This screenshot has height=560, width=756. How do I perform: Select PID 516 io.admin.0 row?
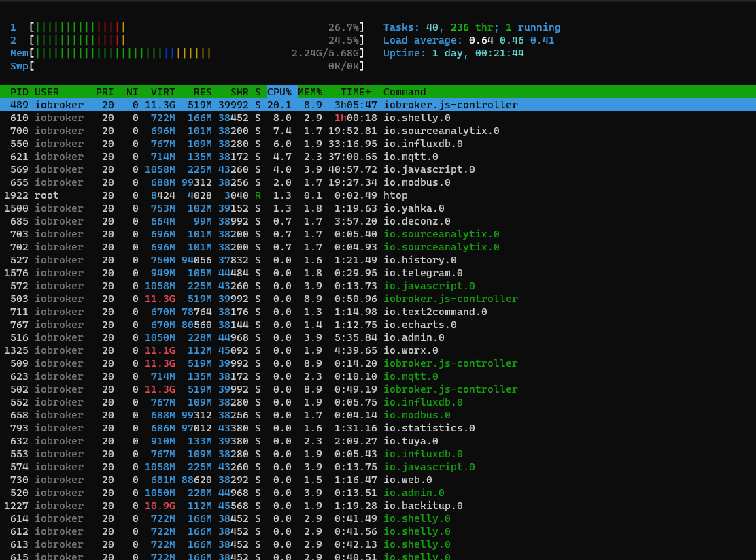[x=378, y=337]
